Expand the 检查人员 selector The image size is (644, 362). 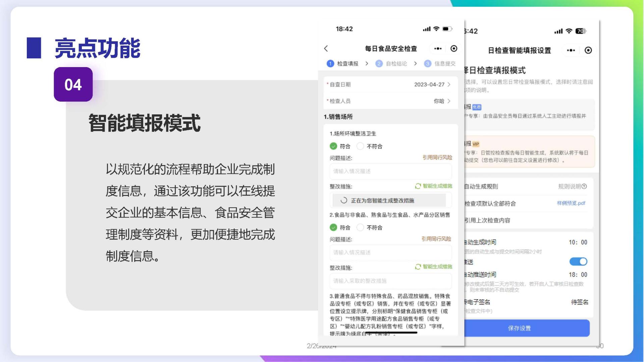[x=442, y=101]
